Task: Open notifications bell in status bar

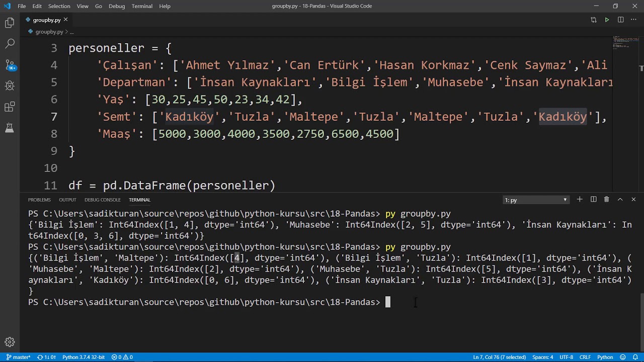Action: [635, 357]
